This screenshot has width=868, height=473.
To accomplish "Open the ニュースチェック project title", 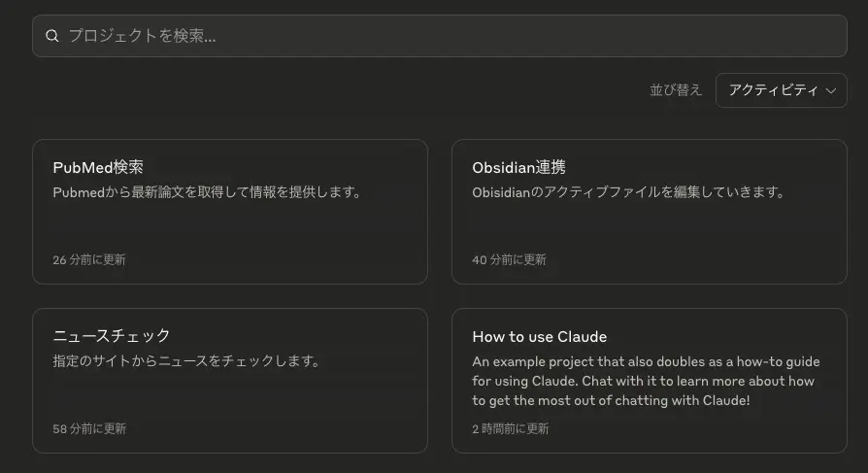I will tap(112, 335).
